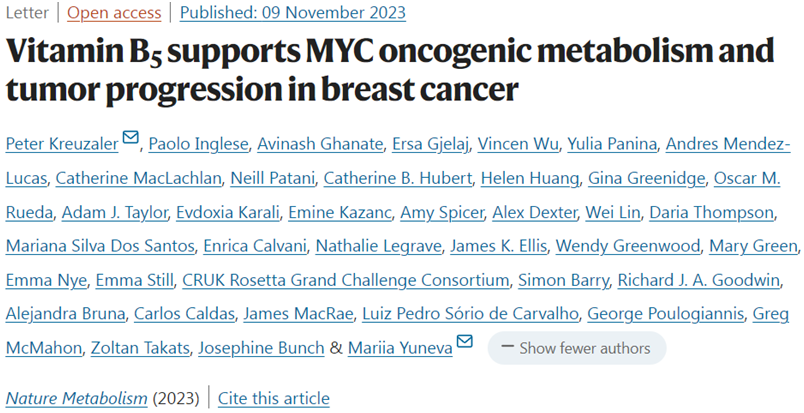Open George Poulogiannis author link
This screenshot has height=413, width=804.
point(666,314)
